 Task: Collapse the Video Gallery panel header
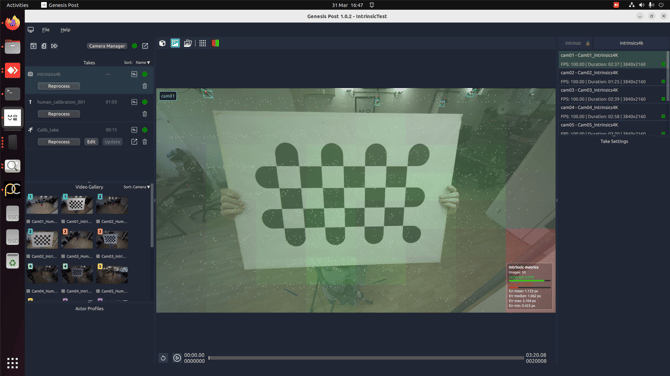click(89, 187)
